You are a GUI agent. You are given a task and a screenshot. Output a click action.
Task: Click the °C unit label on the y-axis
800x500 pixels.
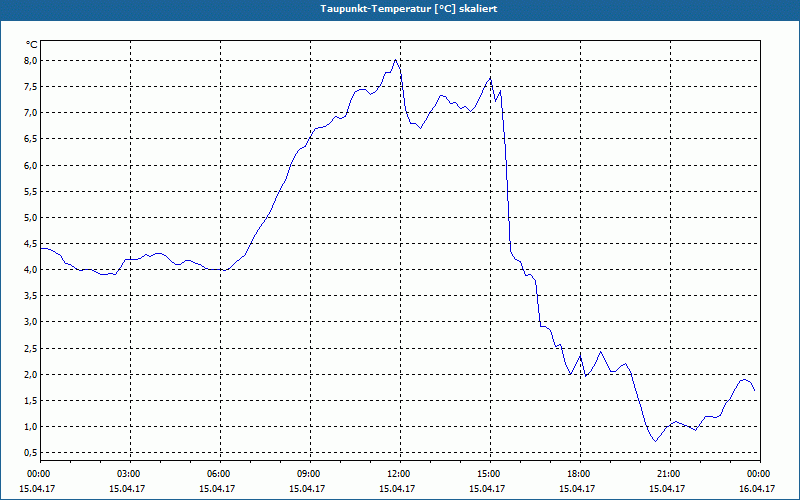[x=32, y=45]
